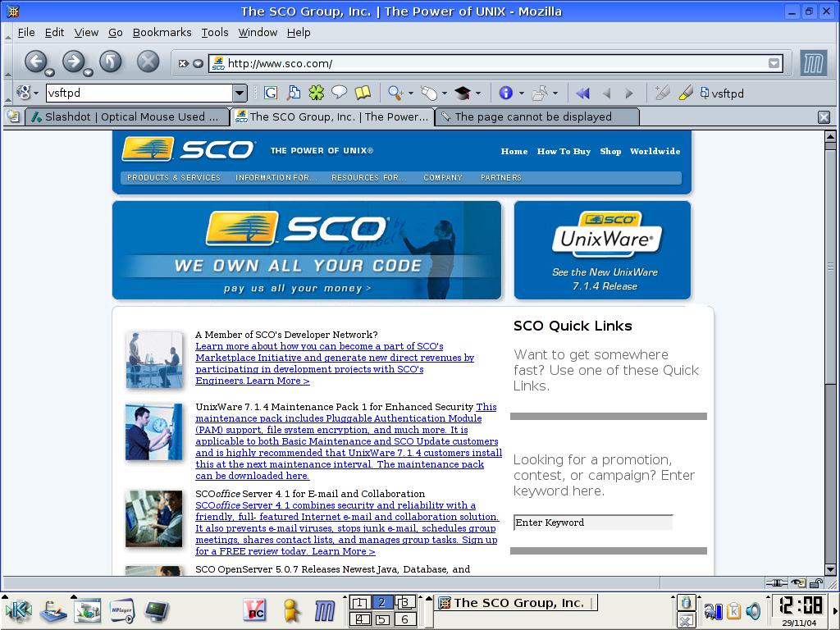Open the K menu in the taskbar
The image size is (840, 630).
click(x=18, y=610)
